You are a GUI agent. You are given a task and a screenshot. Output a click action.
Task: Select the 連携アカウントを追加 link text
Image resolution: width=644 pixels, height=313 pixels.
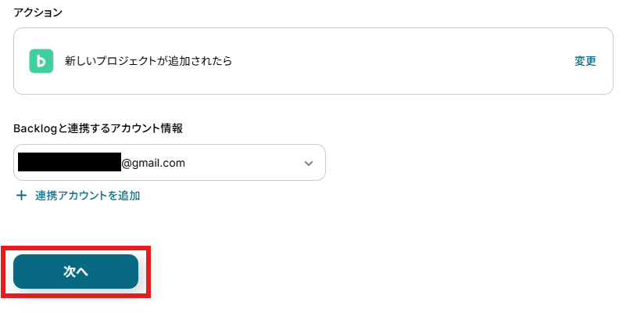(88, 196)
